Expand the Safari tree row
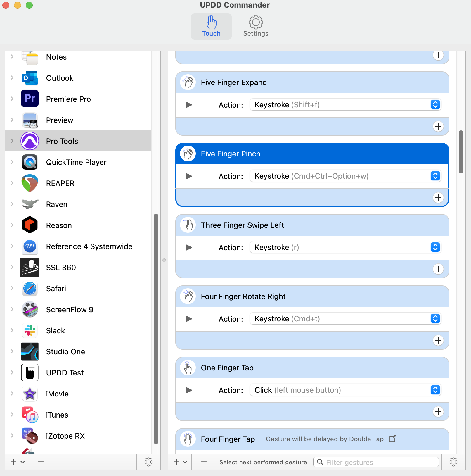This screenshot has width=471, height=476. coord(12,288)
